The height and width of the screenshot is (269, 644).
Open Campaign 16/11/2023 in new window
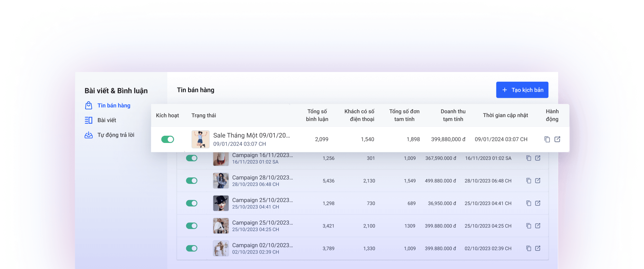pos(537,158)
